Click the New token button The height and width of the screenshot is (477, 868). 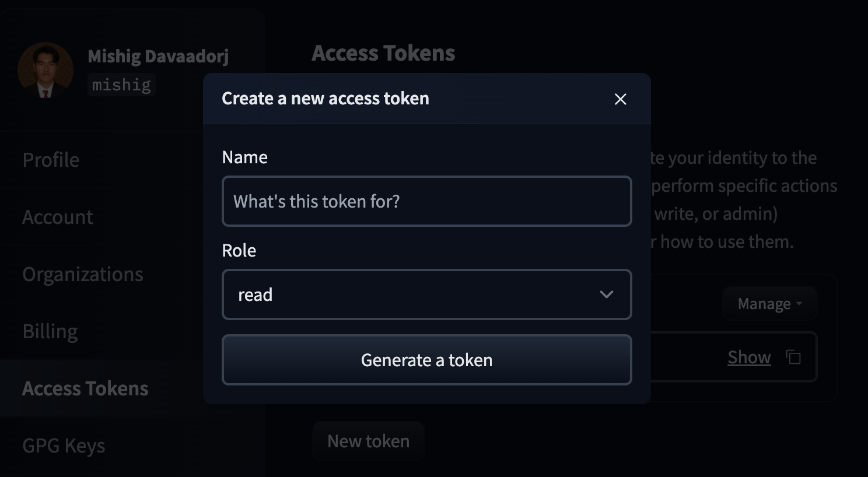(x=368, y=441)
